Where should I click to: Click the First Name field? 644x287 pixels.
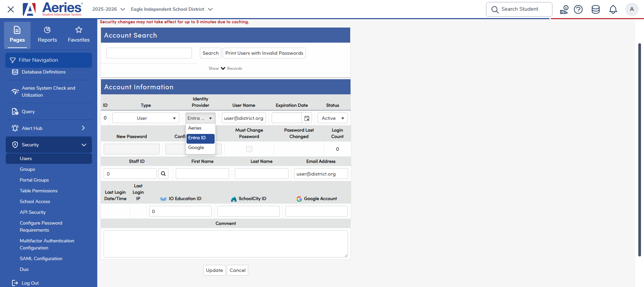coord(202,174)
